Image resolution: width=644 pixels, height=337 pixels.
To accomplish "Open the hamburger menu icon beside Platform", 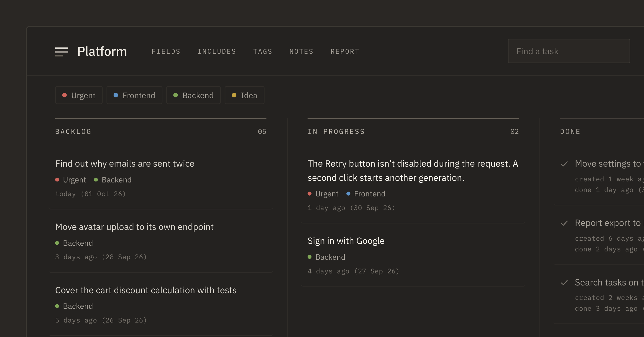I will click(61, 52).
